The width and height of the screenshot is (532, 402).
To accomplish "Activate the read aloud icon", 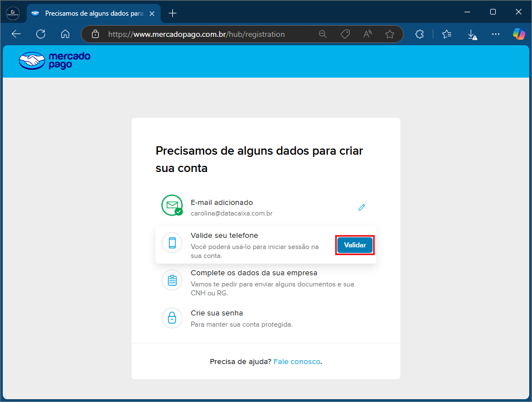I will point(367,34).
